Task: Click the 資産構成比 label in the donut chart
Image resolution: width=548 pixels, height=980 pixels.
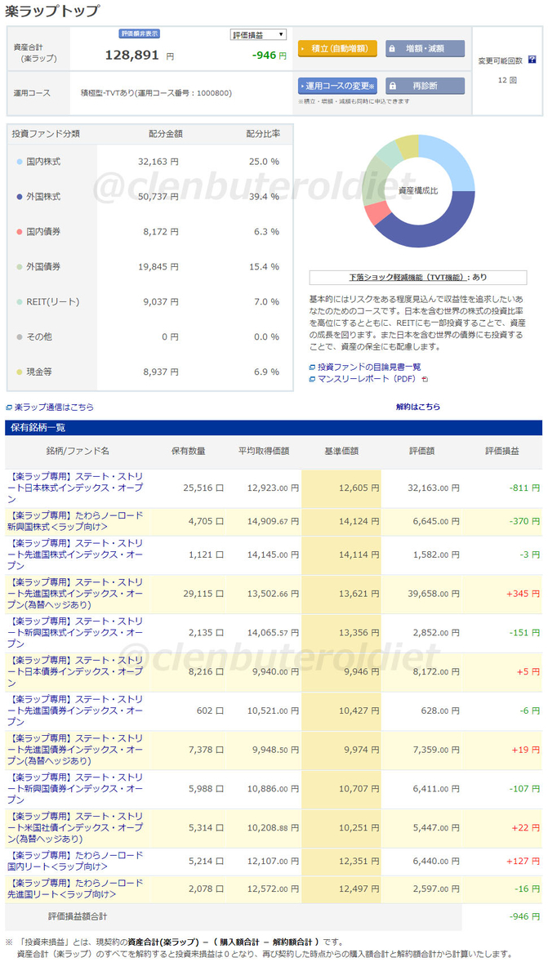Action: pos(418,190)
